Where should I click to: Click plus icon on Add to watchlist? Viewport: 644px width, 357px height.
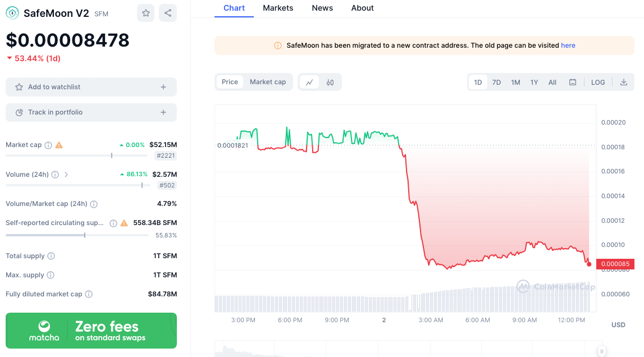[x=163, y=87]
